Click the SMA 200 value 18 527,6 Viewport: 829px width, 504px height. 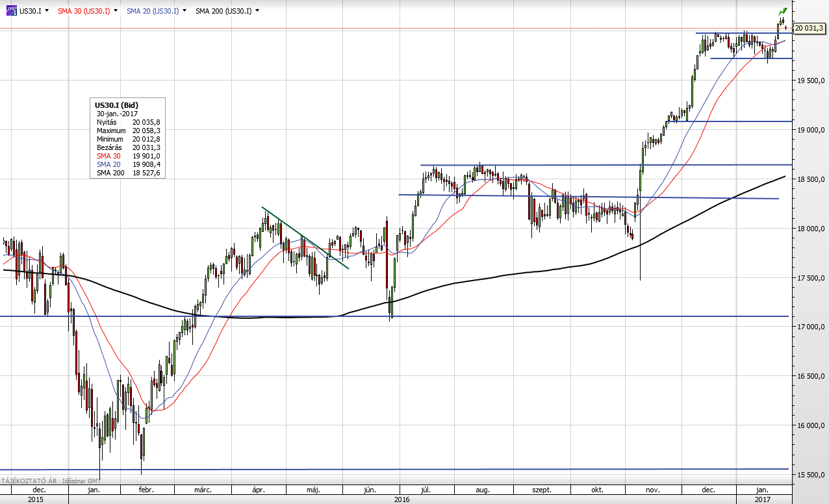[147, 173]
